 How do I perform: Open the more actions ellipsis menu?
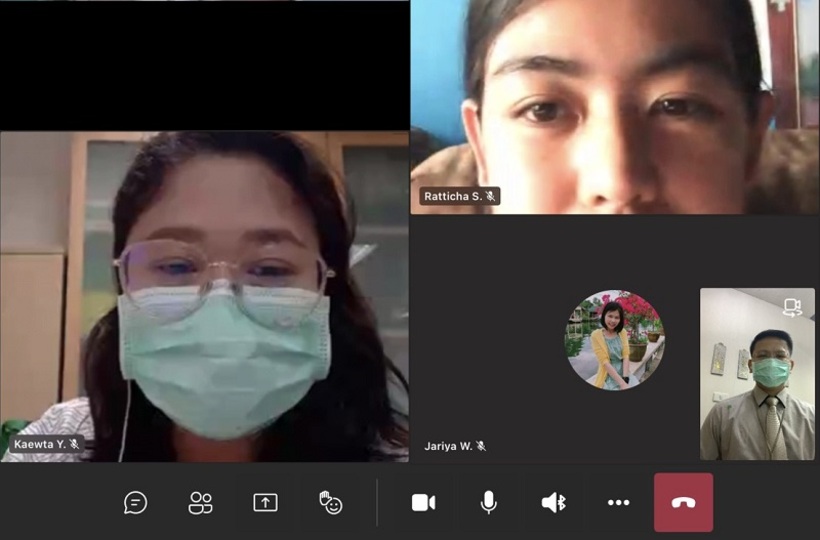point(619,502)
